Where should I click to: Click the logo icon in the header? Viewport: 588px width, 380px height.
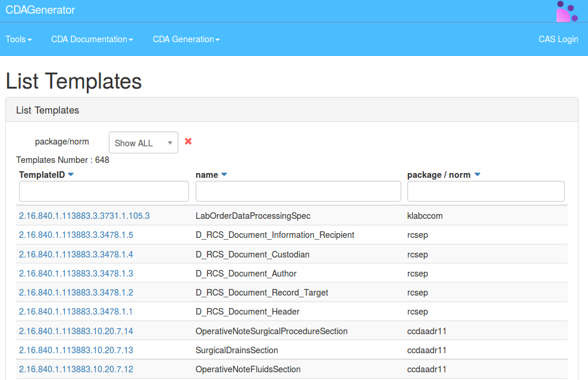click(567, 11)
